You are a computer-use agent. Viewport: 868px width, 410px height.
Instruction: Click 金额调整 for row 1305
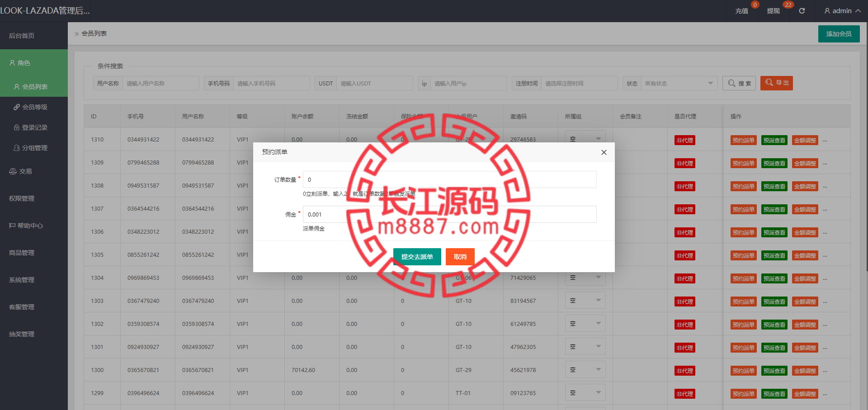click(805, 256)
